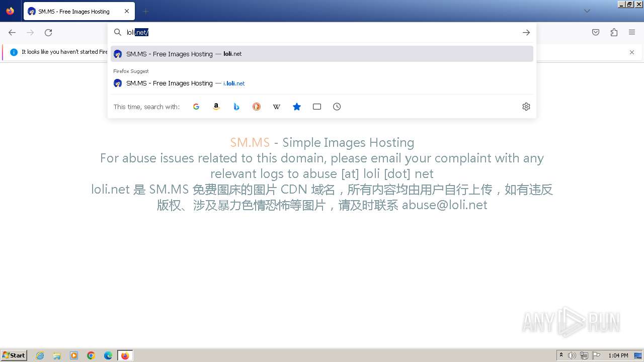Search history with clock icon
Screen dimensions: 644x362
click(x=337, y=107)
